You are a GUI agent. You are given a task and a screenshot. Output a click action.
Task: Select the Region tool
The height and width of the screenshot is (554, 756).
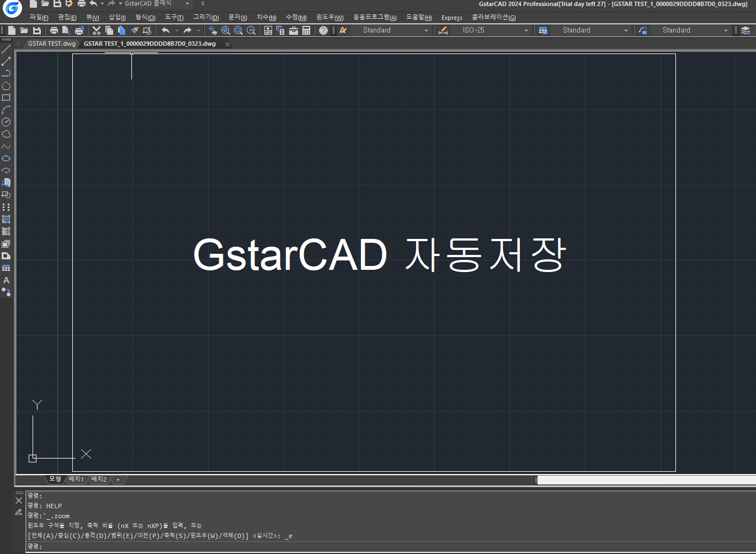(6, 243)
